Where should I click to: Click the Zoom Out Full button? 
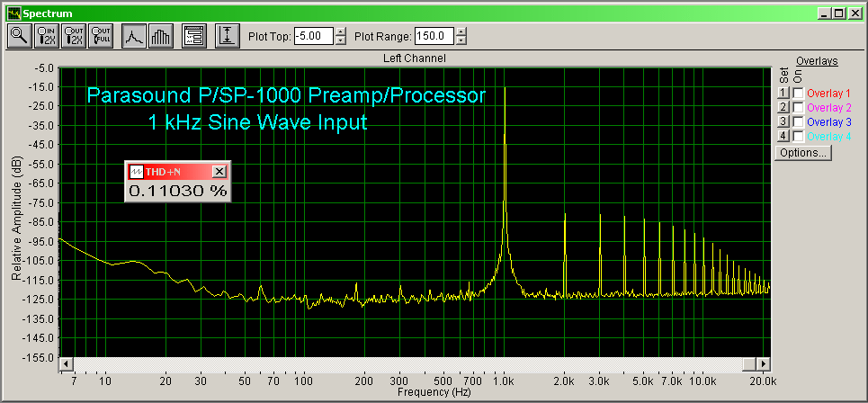click(x=101, y=36)
